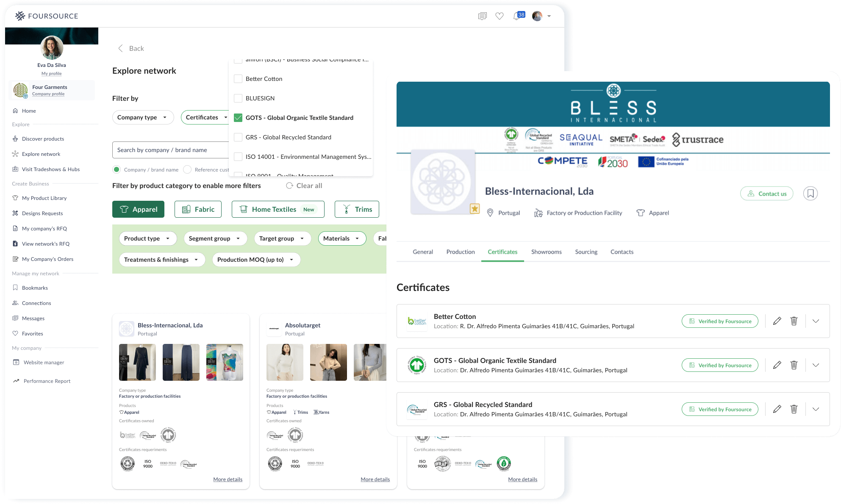The height and width of the screenshot is (504, 841).
Task: Switch to the Production tab
Action: (461, 252)
